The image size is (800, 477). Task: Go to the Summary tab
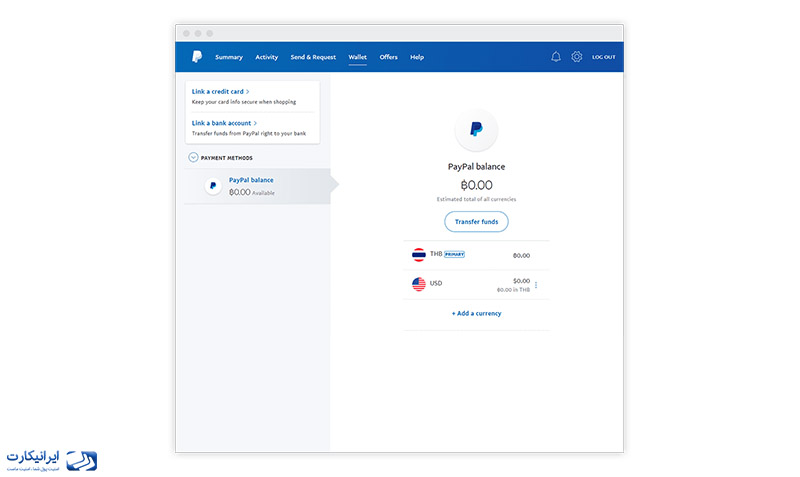click(x=229, y=57)
